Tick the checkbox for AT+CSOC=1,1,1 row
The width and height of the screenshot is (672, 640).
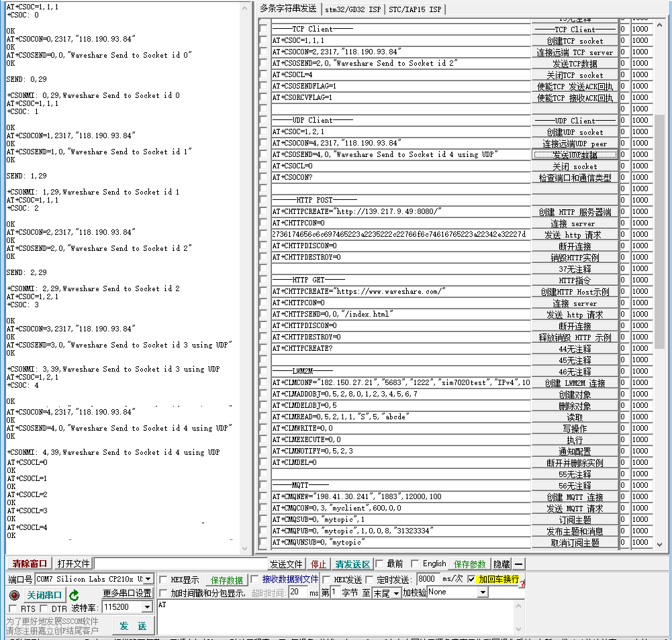(264, 40)
